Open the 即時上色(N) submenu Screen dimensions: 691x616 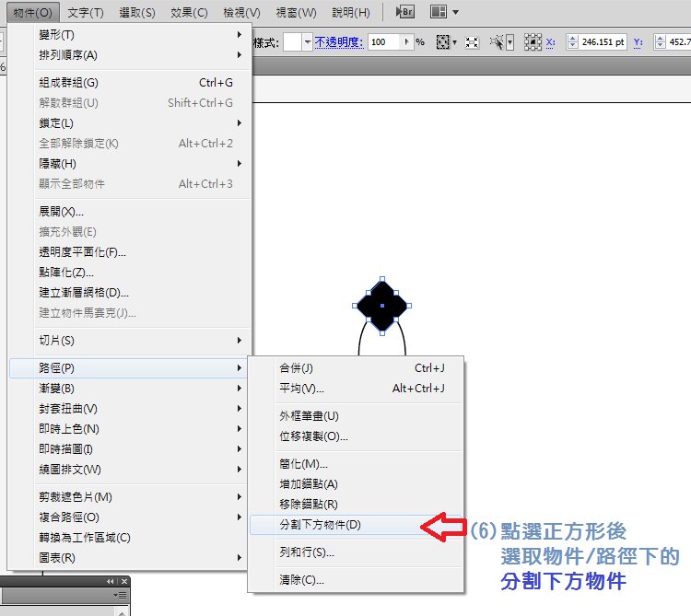pos(130,429)
